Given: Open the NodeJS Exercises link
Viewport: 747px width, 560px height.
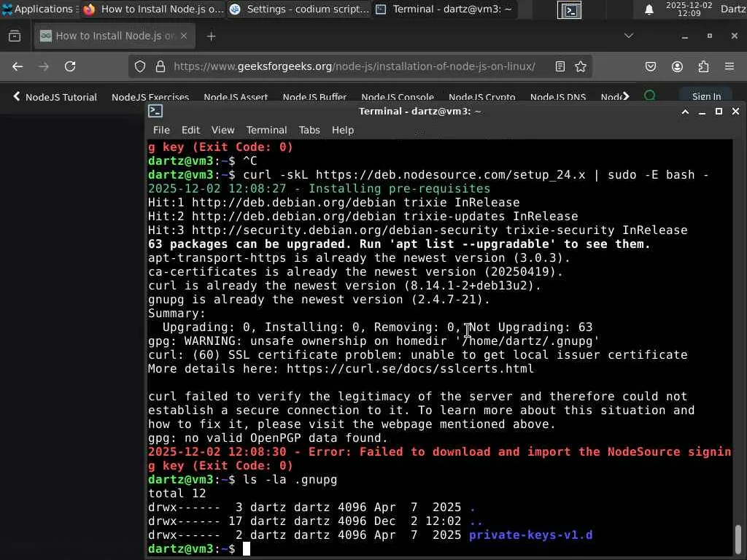Looking at the screenshot, I should (150, 97).
